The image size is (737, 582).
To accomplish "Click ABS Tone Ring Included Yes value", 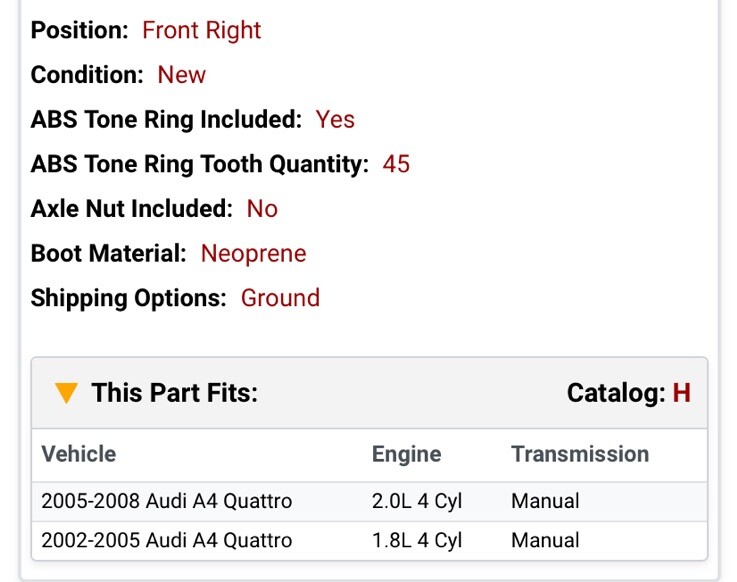I will pyautogui.click(x=335, y=119).
